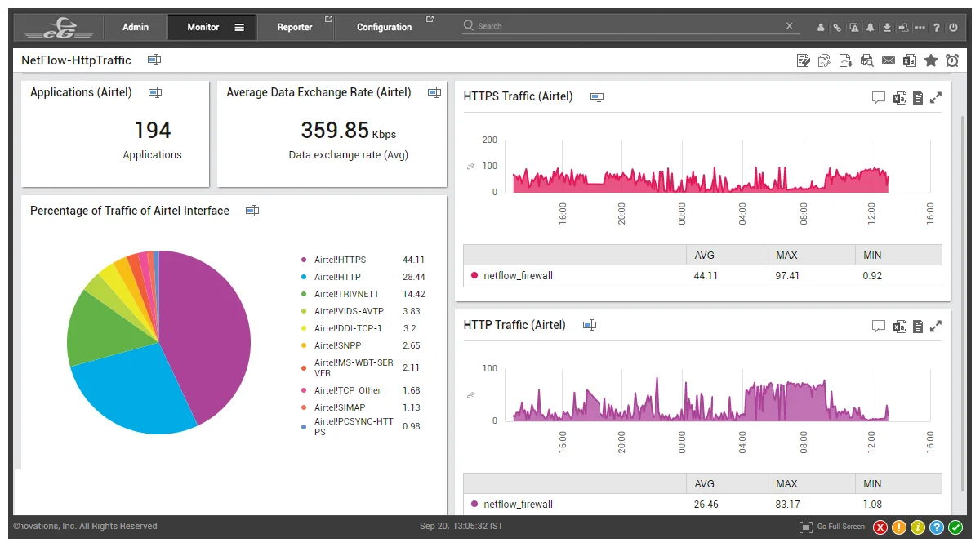Open the Monitor hamburger menu

tap(239, 27)
